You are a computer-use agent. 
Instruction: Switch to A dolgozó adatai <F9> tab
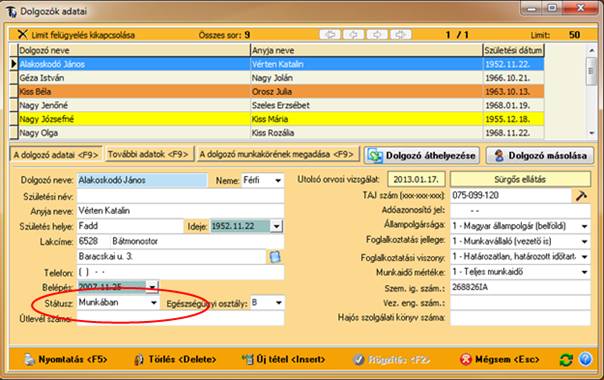tap(56, 155)
